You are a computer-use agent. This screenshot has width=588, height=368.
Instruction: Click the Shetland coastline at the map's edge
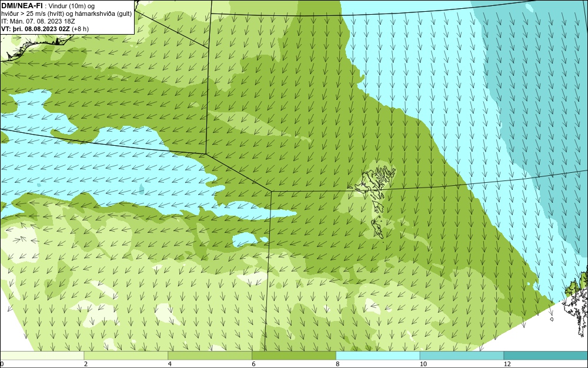pyautogui.click(x=576, y=302)
